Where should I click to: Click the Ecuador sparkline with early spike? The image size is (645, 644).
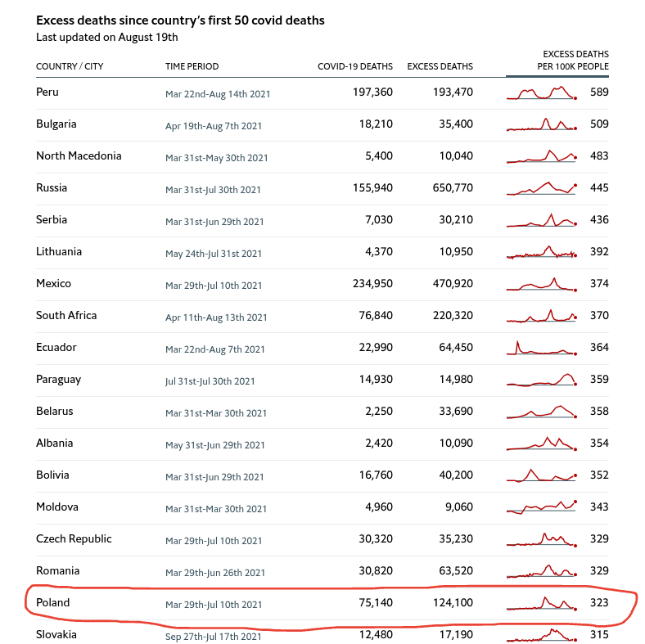[542, 348]
